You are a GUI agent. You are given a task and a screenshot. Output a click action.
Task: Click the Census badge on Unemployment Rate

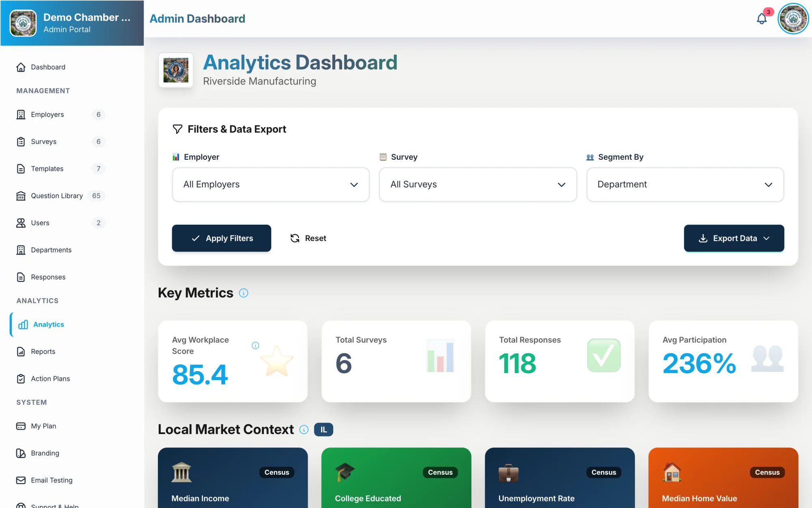604,472
